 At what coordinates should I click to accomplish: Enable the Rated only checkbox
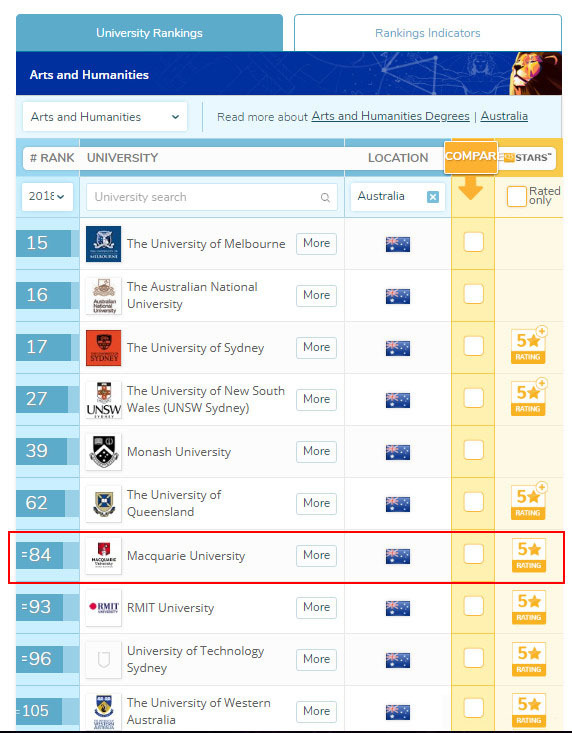(x=516, y=196)
